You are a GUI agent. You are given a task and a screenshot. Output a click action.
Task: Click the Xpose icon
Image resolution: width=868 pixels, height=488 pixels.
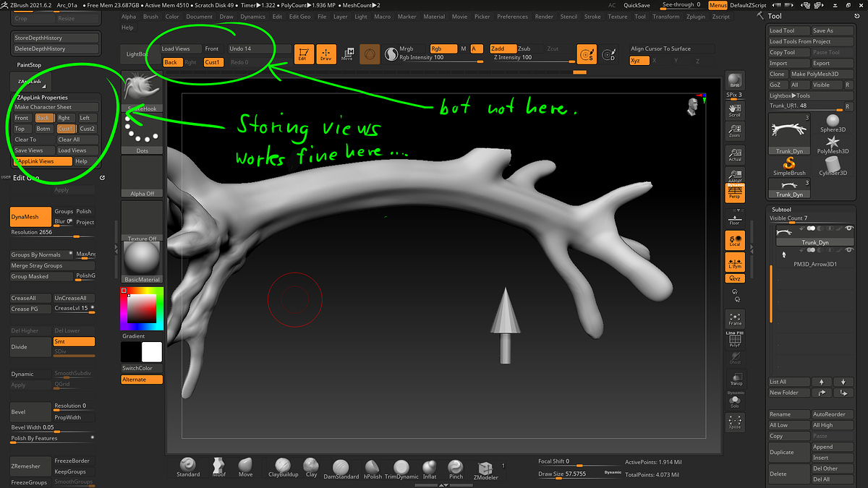735,422
